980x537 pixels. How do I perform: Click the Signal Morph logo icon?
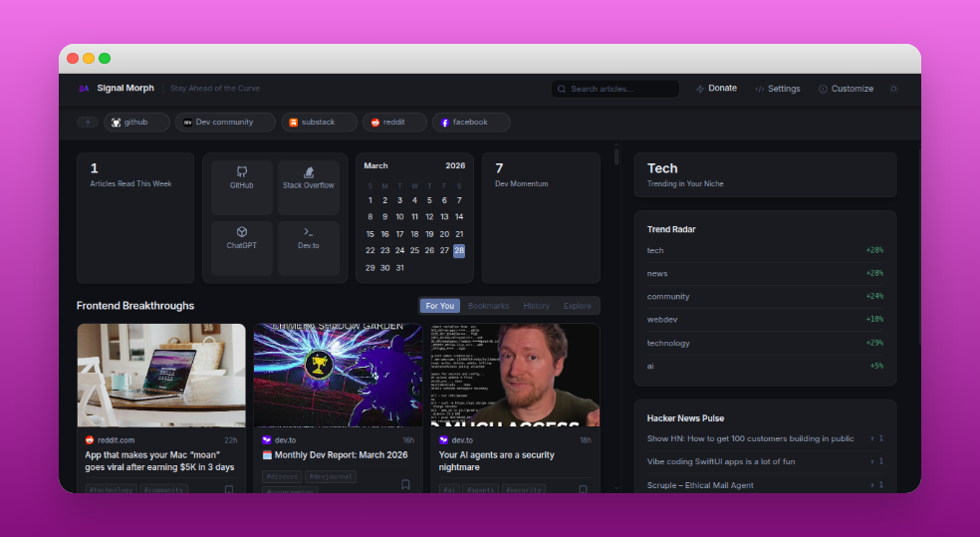pos(84,88)
